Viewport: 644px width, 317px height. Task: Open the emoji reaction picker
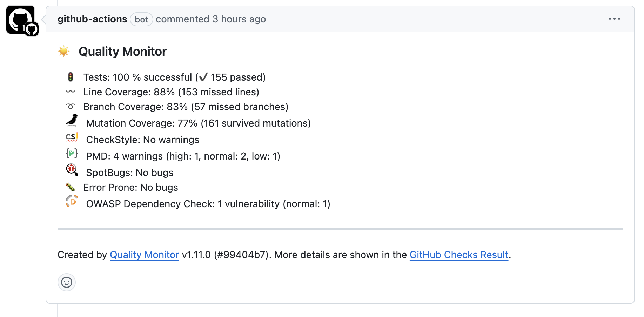point(67,282)
